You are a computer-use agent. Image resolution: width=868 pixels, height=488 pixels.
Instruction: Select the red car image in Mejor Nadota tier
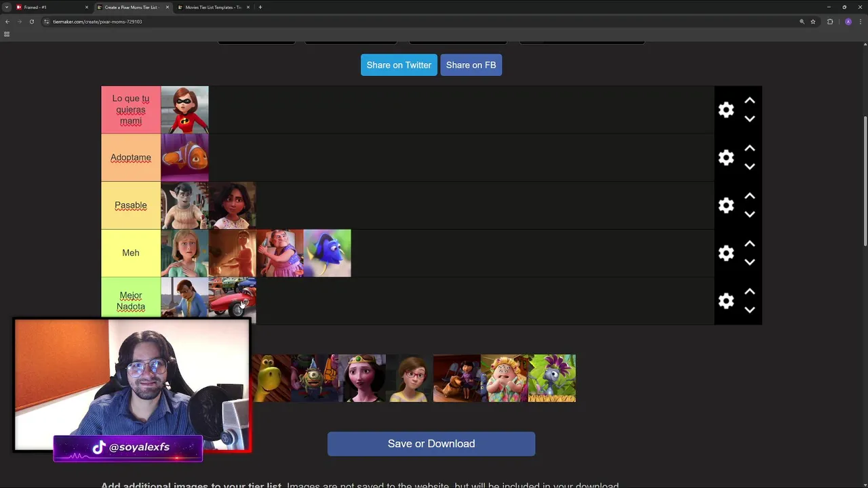tap(232, 297)
